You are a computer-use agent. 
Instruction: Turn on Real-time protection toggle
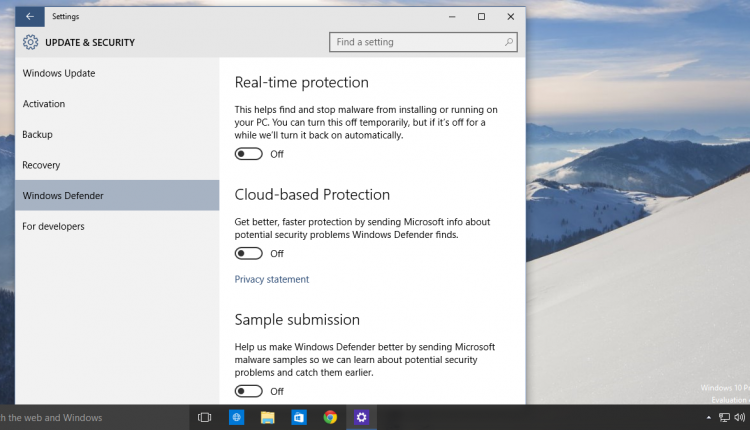pos(249,154)
